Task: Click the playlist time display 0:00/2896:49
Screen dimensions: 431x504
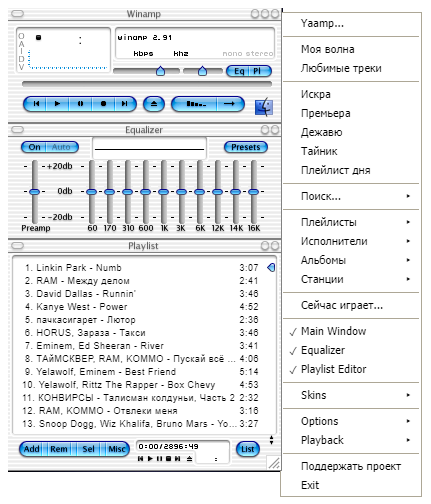Action: 168,446
